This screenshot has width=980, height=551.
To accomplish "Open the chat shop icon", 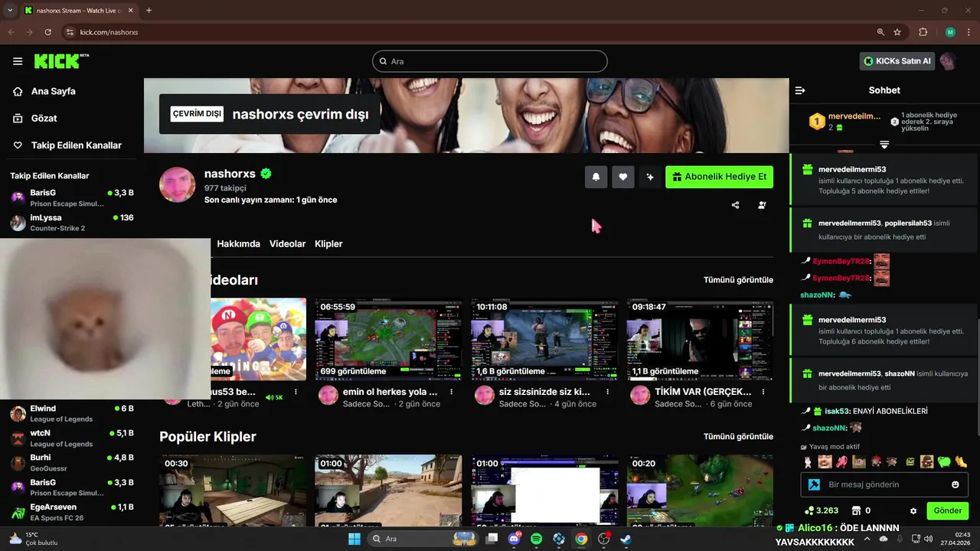I will (x=857, y=510).
